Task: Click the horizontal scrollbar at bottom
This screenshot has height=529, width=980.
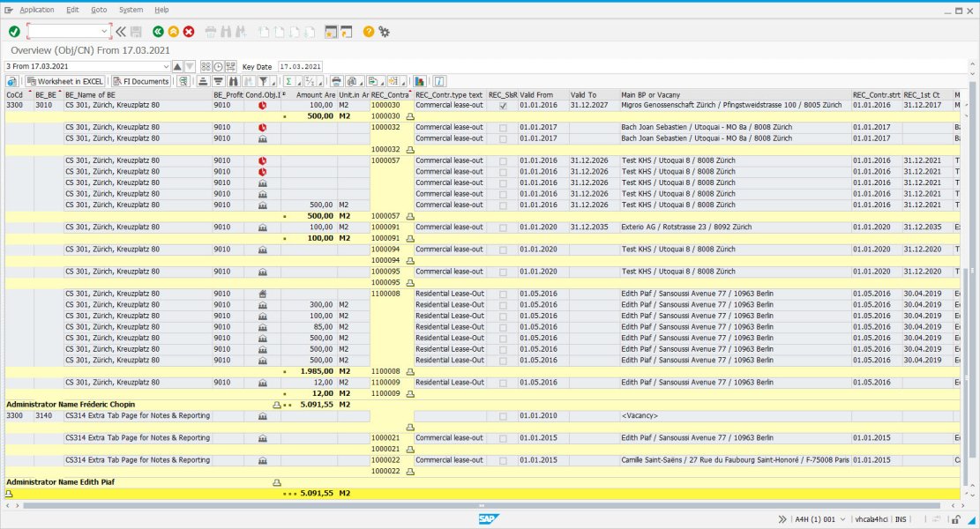Action: pyautogui.click(x=482, y=506)
